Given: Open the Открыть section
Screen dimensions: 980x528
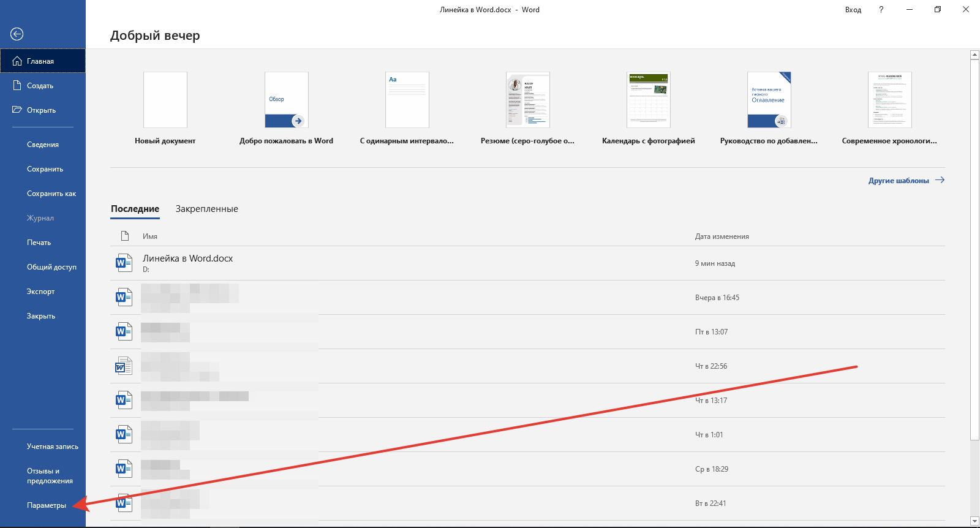Looking at the screenshot, I should 43,110.
